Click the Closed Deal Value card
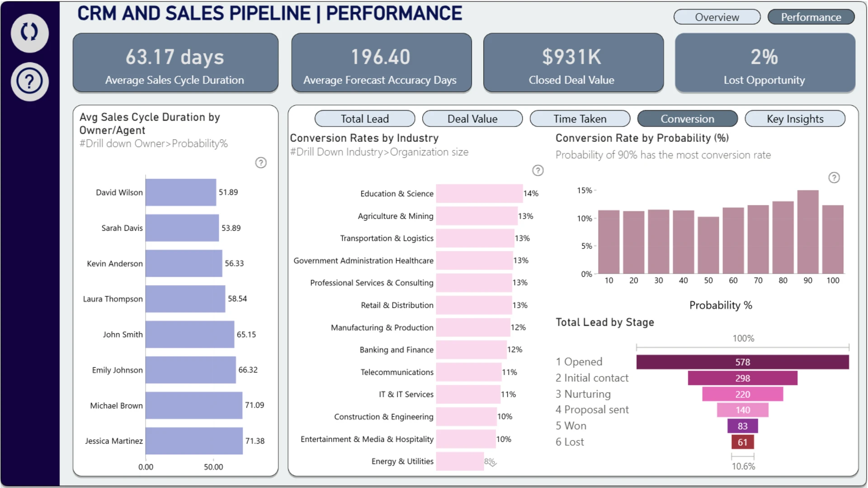868x488 pixels. 573,63
